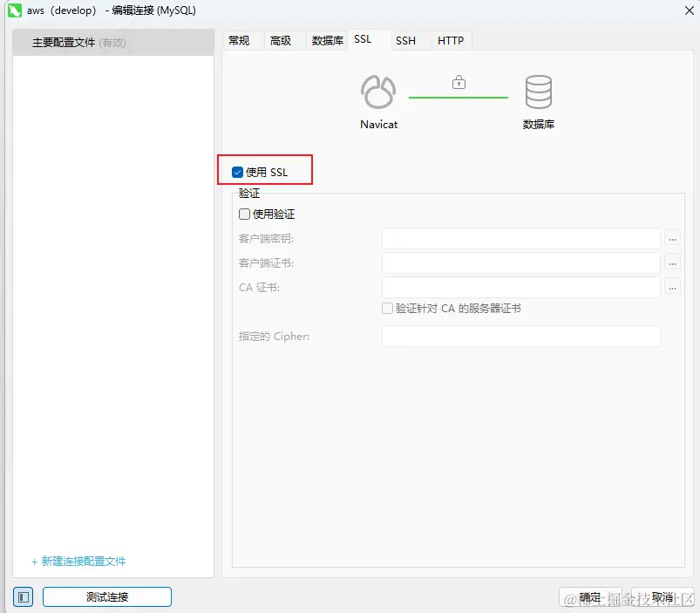The image size is (700, 613).
Task: Browse for the client key file (客户端密钥)
Action: 672,239
